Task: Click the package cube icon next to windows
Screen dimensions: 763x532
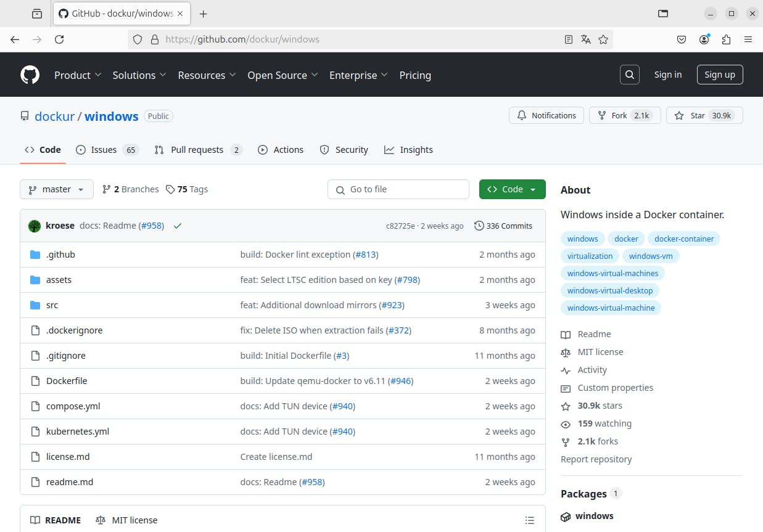Action: (x=566, y=516)
